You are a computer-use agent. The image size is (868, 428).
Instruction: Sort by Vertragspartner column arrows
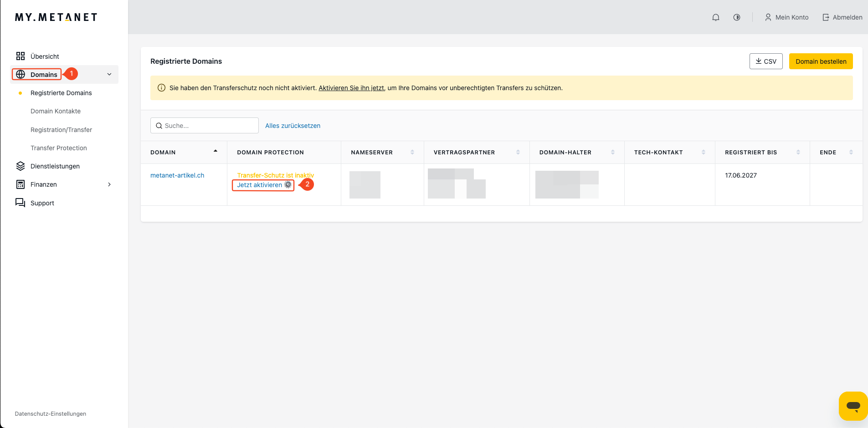pyautogui.click(x=518, y=152)
